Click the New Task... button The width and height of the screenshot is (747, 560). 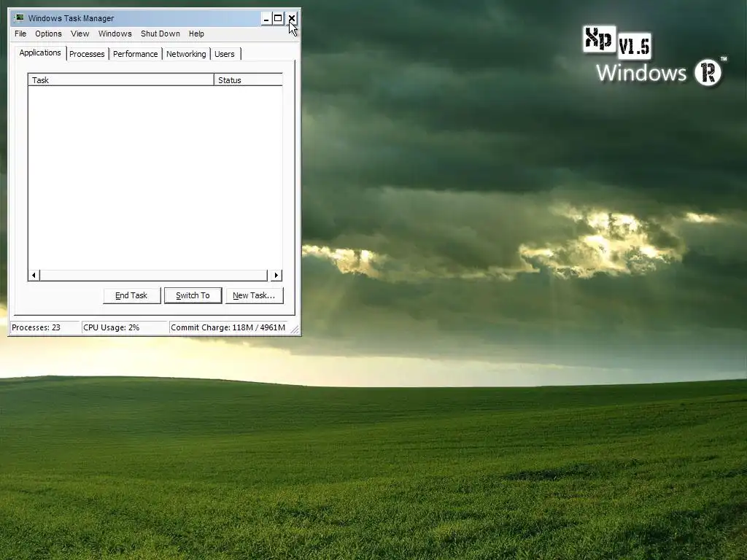[255, 296]
